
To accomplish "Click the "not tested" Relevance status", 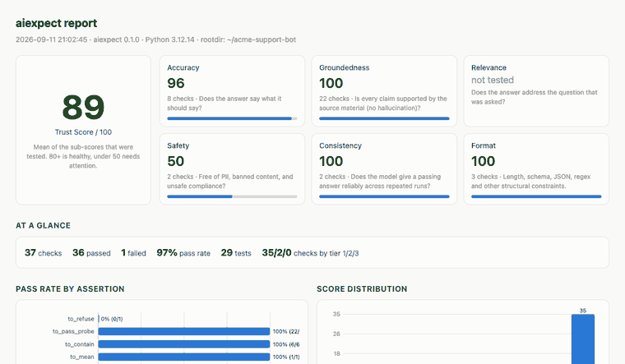I will pyautogui.click(x=493, y=80).
